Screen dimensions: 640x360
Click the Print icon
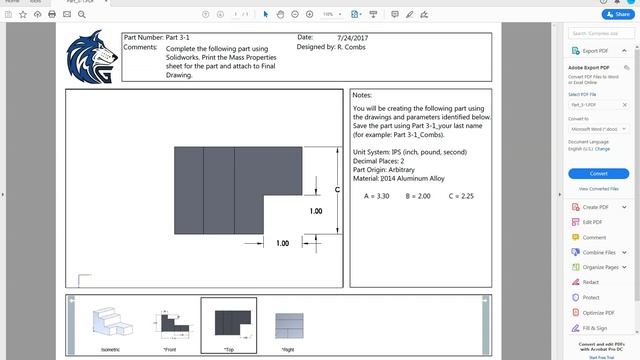tap(52, 15)
